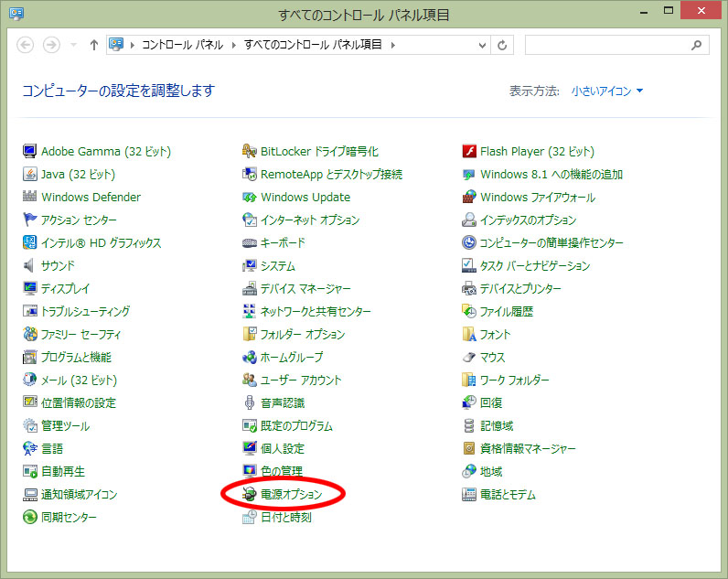
Task: Open the recent locations dropdown arrow
Action: click(x=73, y=45)
